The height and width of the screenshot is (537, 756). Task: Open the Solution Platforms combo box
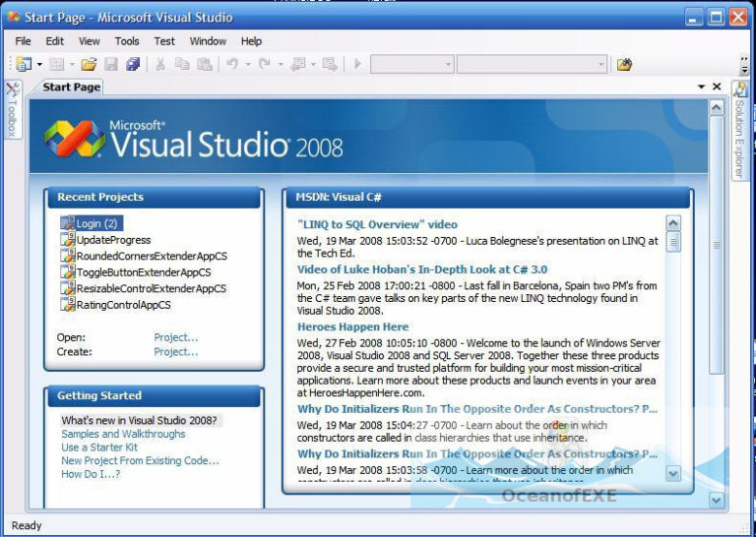click(532, 64)
